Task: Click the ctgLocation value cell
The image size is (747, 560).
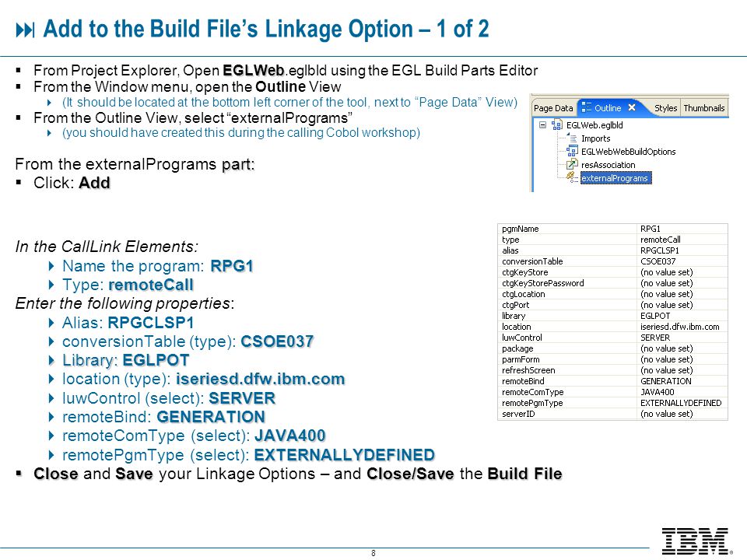Action: pyautogui.click(x=682, y=294)
